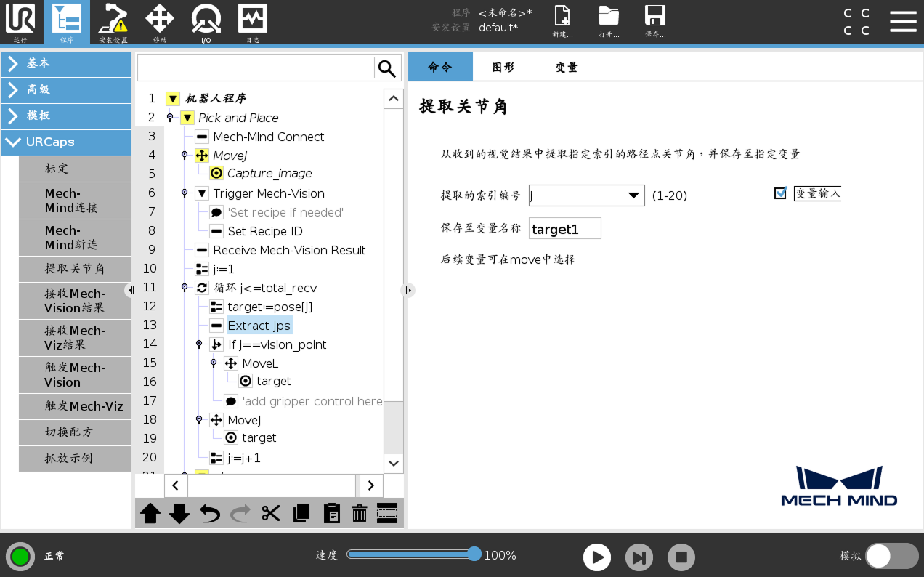Viewport: 924px width, 577px height.
Task: Click the tree horizontal scroll right arrow
Action: tap(371, 485)
